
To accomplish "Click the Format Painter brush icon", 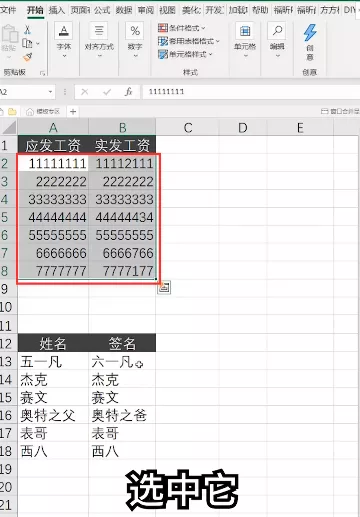I will 28,57.
